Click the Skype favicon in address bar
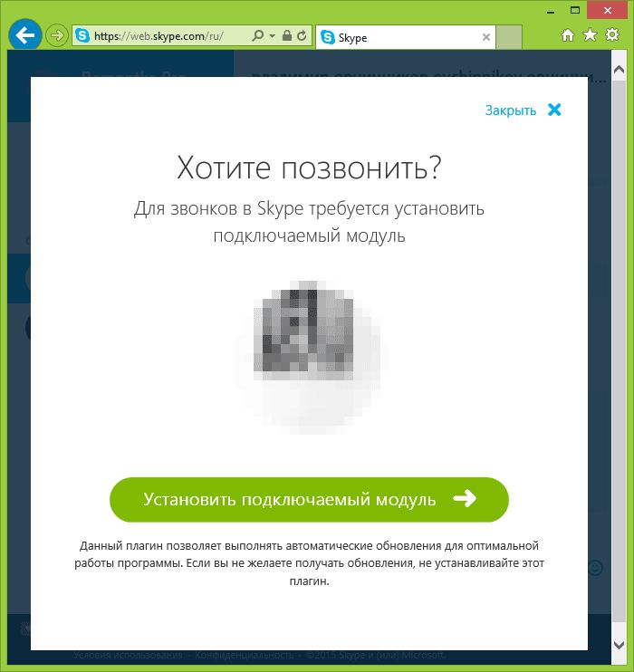The image size is (634, 672). (82, 35)
